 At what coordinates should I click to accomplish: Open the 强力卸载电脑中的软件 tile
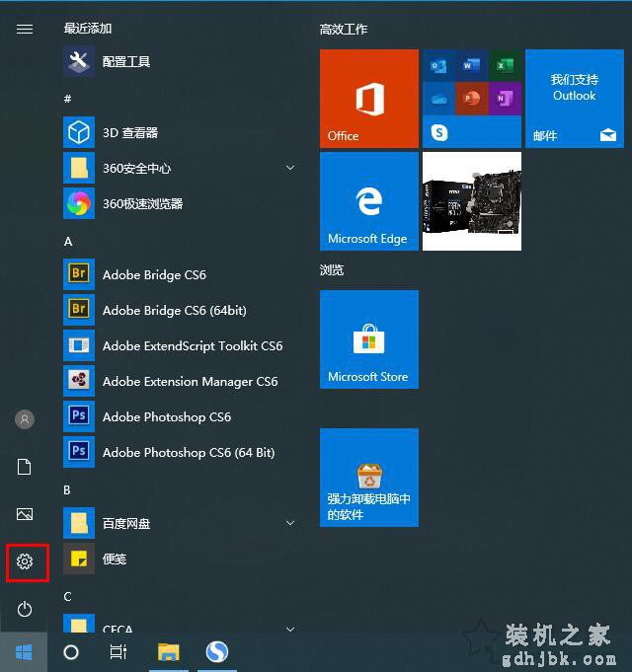click(x=369, y=478)
